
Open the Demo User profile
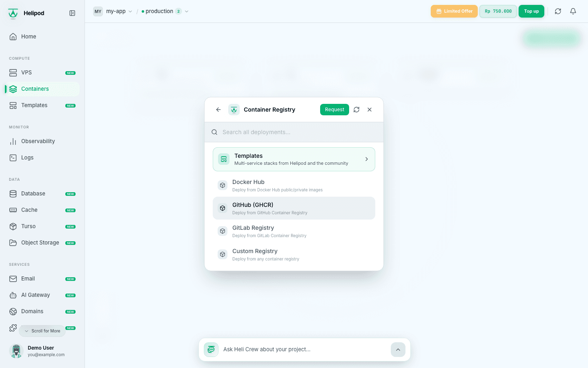tap(42, 351)
